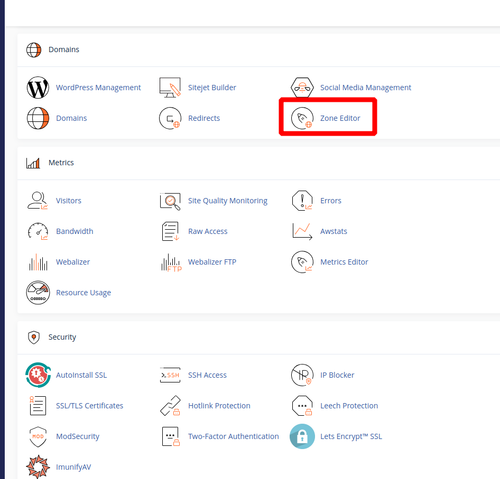Open the AutoInstall SSL link
The image size is (500, 479).
81,375
